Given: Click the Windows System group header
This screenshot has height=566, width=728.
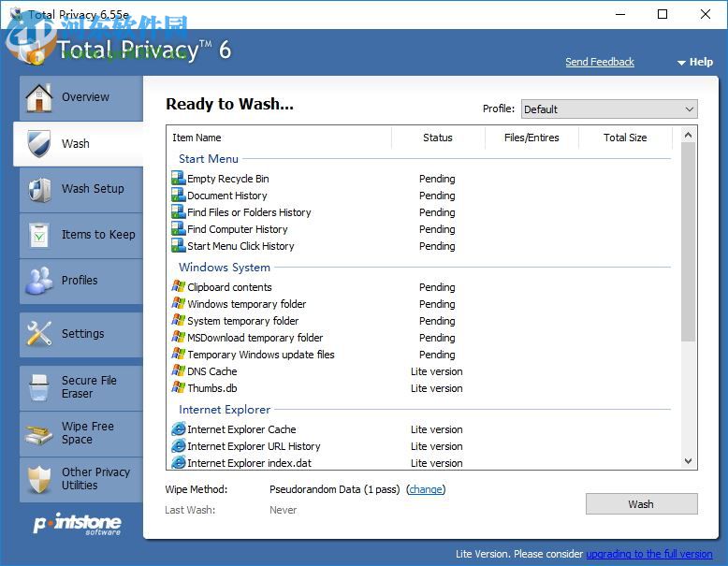Looking at the screenshot, I should tap(225, 268).
